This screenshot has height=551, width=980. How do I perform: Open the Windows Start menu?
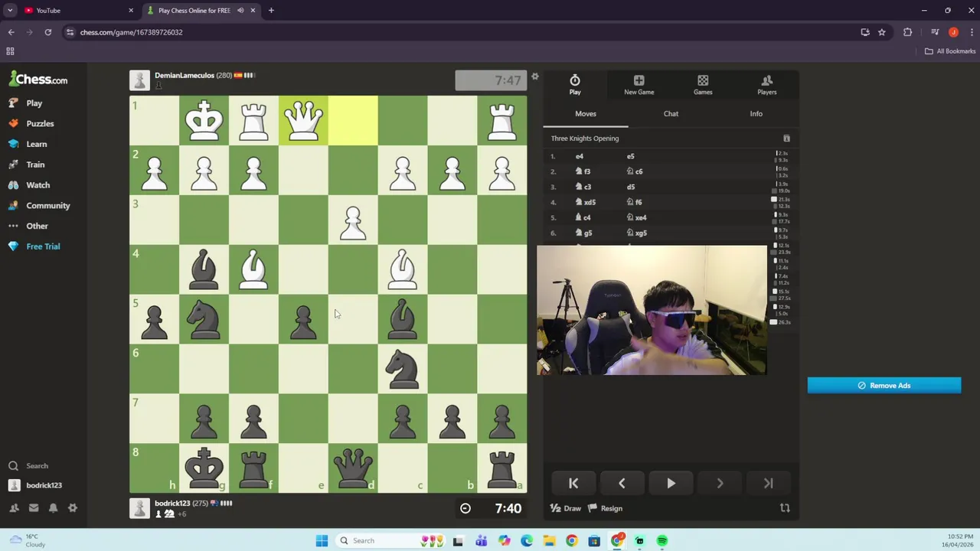(322, 541)
